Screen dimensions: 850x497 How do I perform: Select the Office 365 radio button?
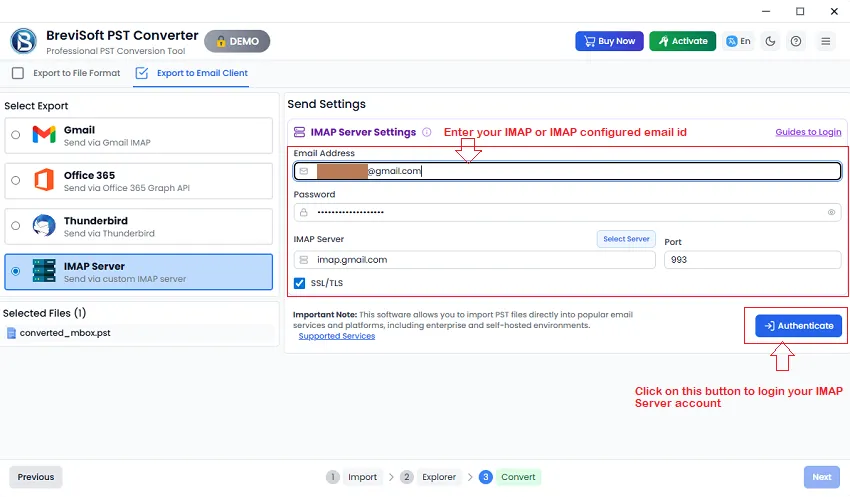pos(16,180)
